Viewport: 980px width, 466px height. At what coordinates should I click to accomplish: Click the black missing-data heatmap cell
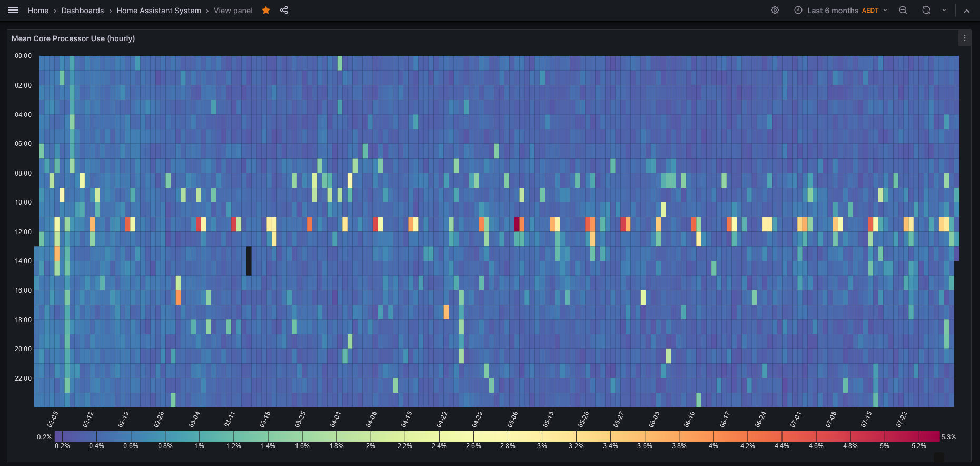tap(249, 261)
